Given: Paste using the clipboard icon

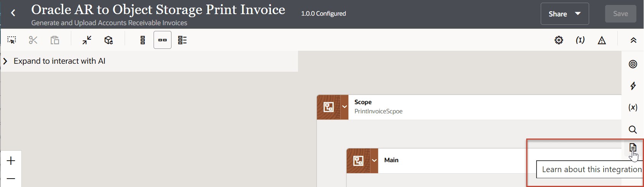Looking at the screenshot, I should (x=55, y=40).
